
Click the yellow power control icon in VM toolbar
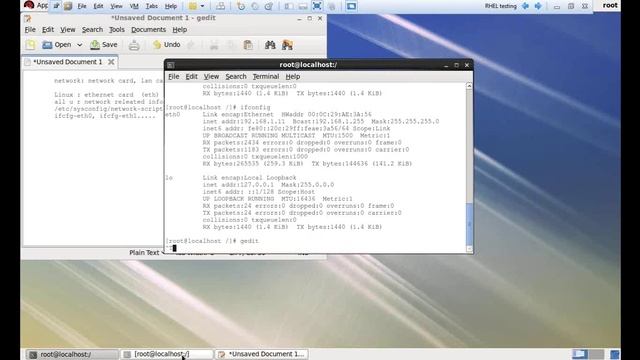(x=193, y=6)
